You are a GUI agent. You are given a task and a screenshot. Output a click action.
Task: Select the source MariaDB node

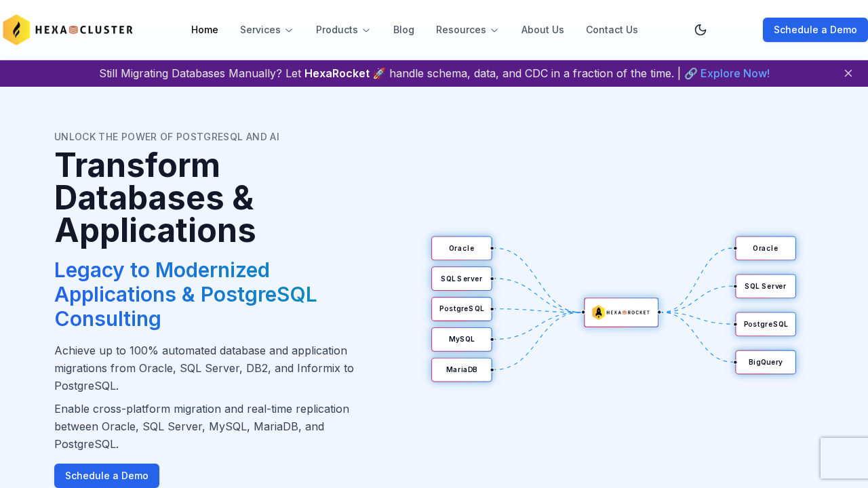click(462, 370)
